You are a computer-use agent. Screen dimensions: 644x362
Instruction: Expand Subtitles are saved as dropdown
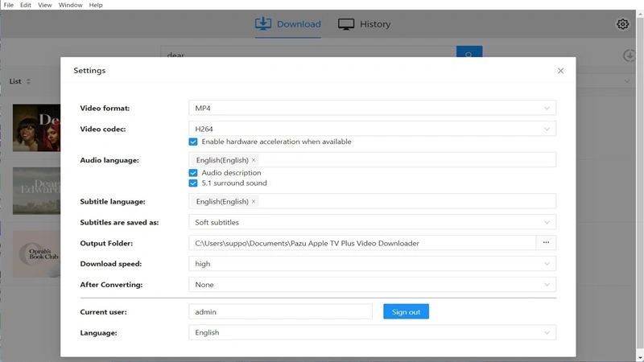[372, 222]
